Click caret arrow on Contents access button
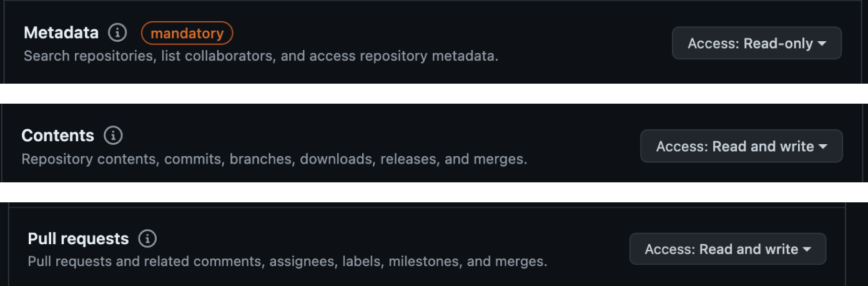 tap(823, 147)
